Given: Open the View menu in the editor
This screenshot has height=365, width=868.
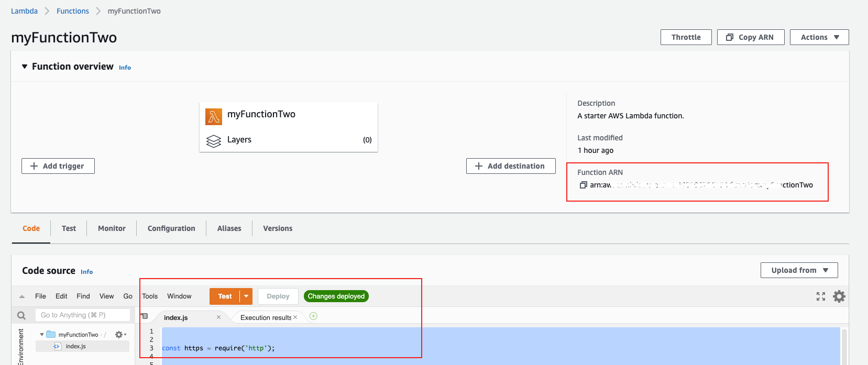Looking at the screenshot, I should pos(106,296).
